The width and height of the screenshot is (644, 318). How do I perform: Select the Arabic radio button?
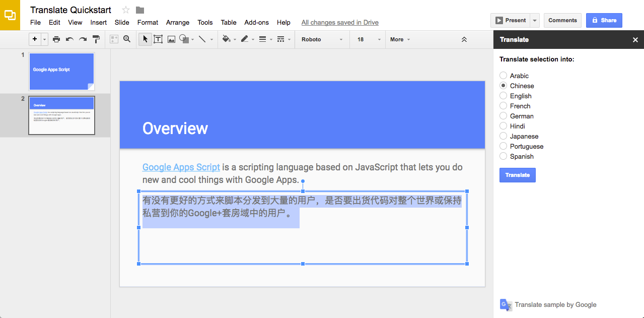click(503, 76)
